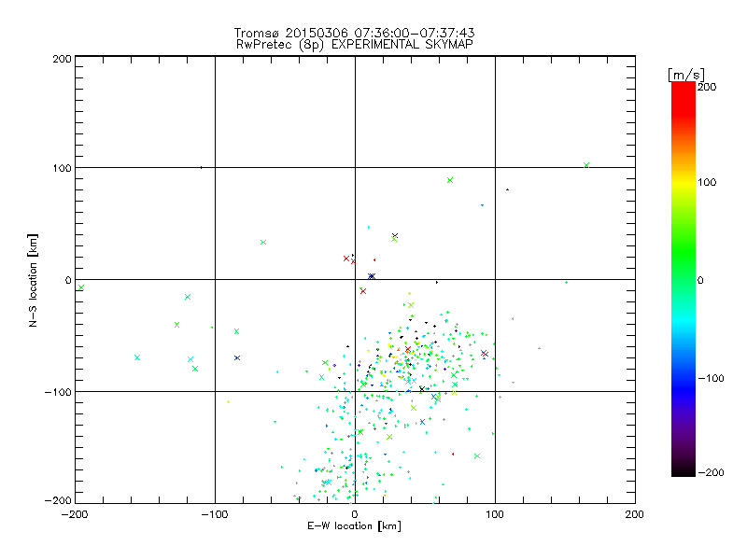Select the blue X marker near -84 km east, -70 km north
The height and width of the screenshot is (560, 747).
click(x=237, y=357)
